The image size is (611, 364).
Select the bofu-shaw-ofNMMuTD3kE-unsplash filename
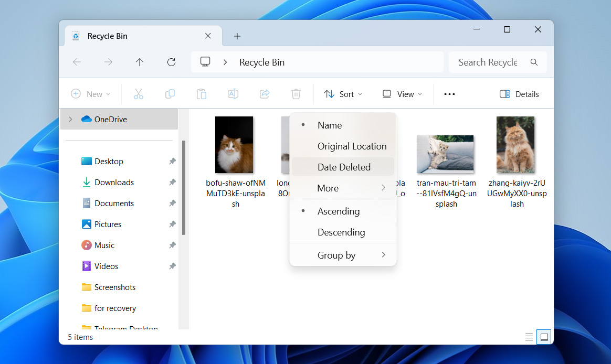235,194
